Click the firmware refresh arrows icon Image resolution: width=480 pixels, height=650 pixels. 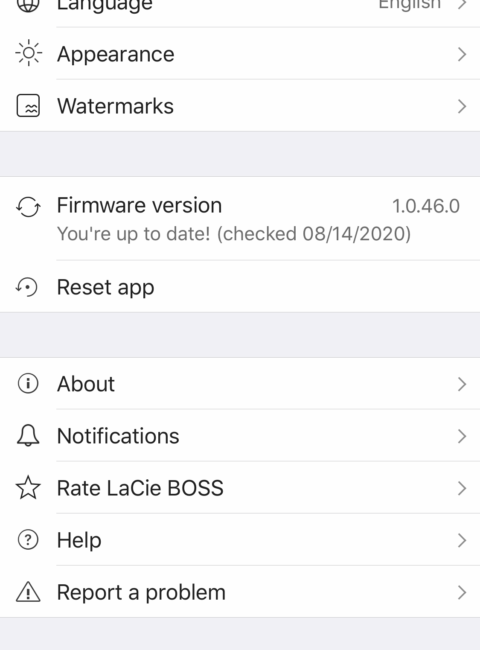coord(28,206)
